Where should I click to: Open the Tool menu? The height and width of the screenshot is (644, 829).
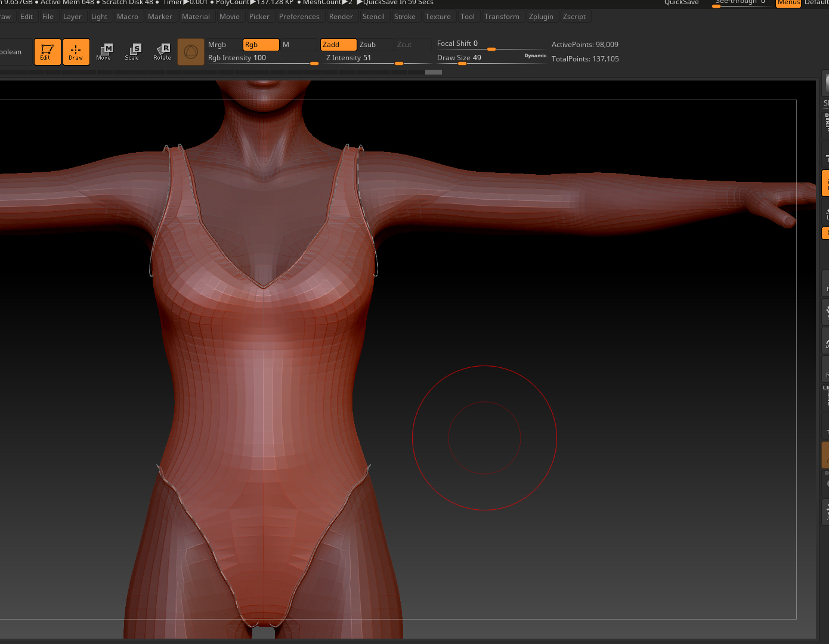click(x=468, y=17)
